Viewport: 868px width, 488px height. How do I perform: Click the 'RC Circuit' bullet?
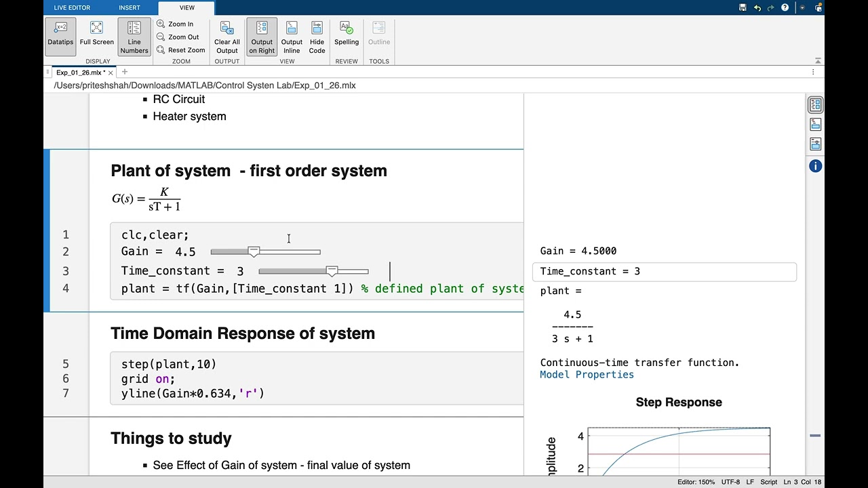coord(179,99)
